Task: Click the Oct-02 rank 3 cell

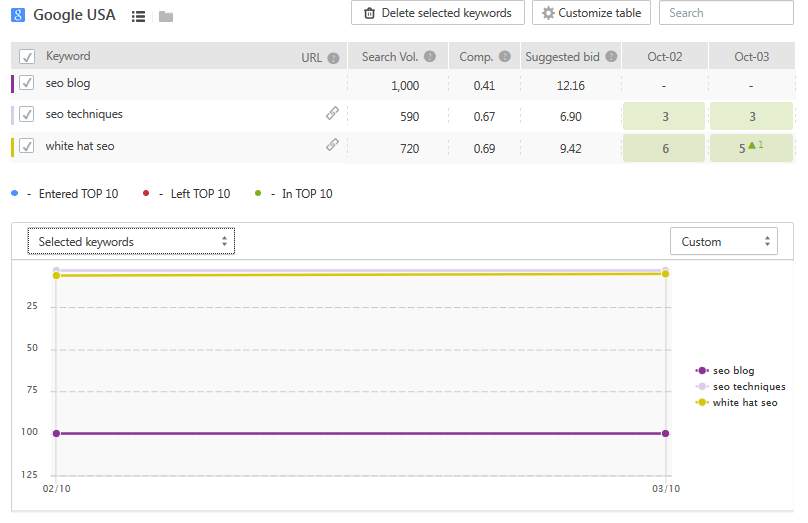Action: (x=664, y=116)
